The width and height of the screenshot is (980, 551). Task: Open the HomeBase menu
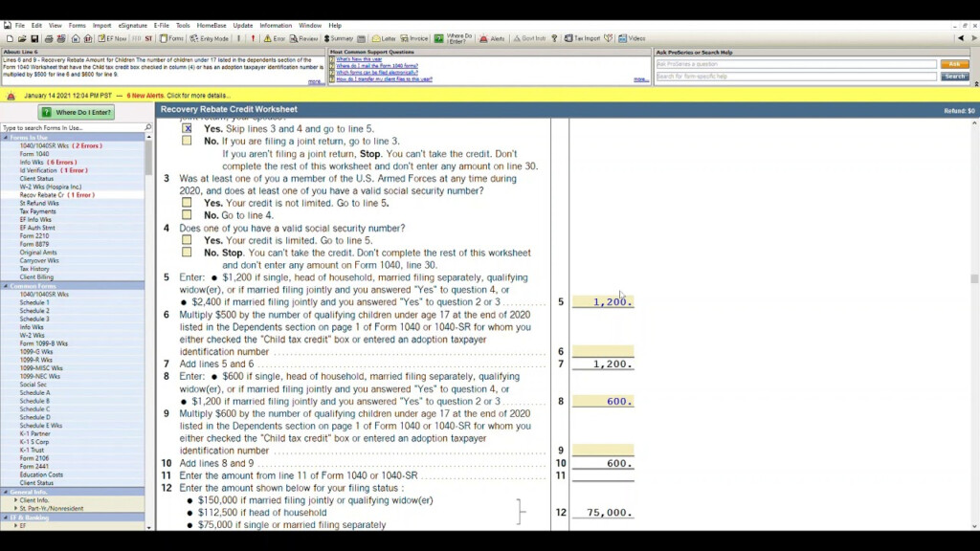(x=212, y=26)
